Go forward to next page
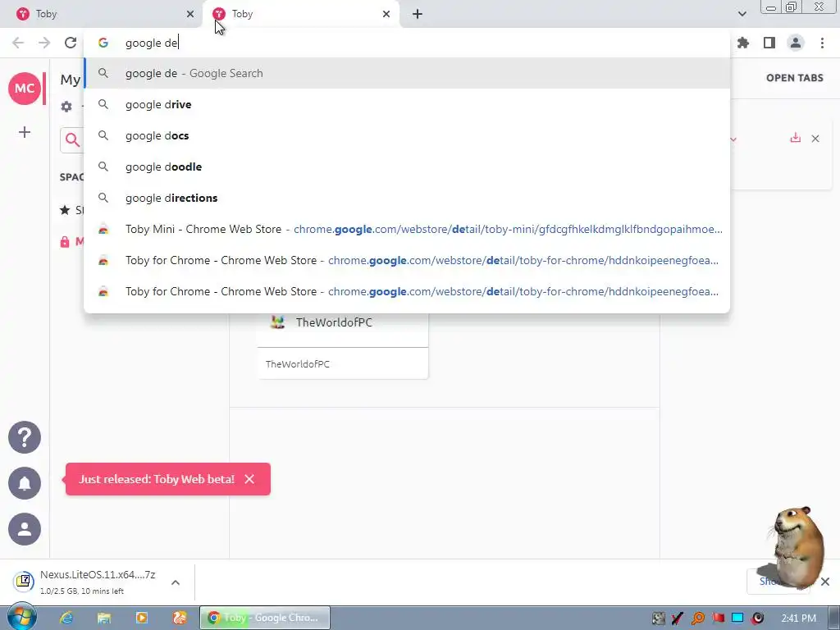Screen dimensions: 840x630 click(44, 43)
